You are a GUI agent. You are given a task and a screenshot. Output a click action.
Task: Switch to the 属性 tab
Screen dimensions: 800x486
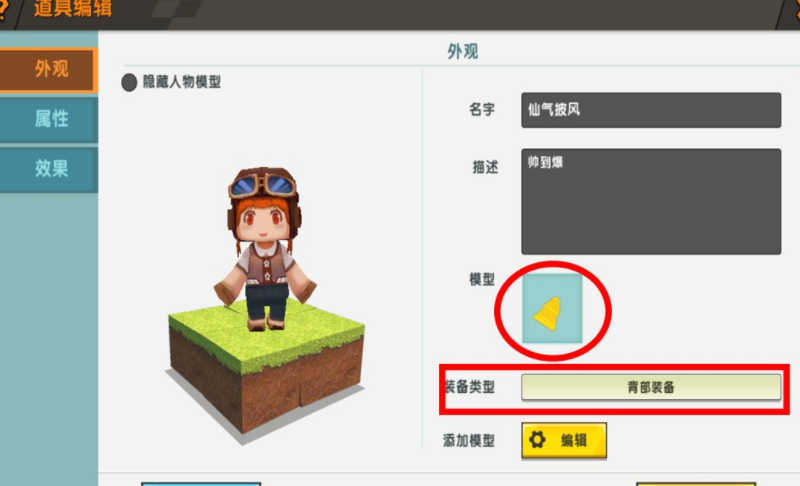click(48, 119)
